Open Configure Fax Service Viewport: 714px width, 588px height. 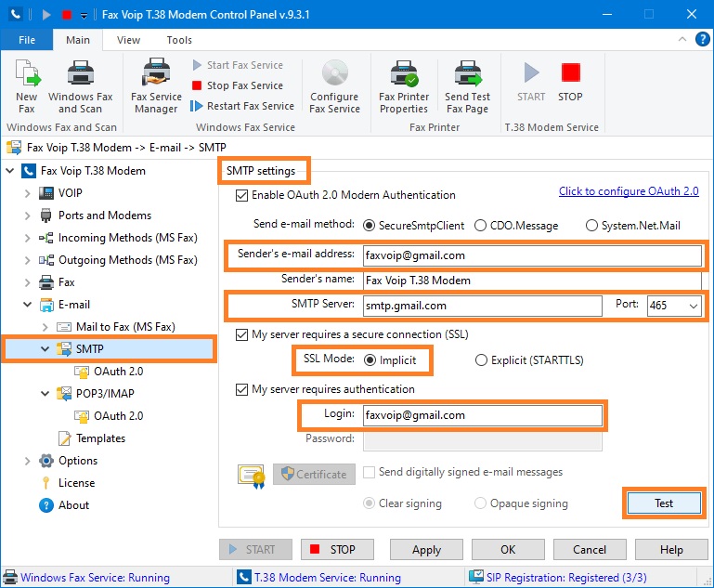[334, 86]
